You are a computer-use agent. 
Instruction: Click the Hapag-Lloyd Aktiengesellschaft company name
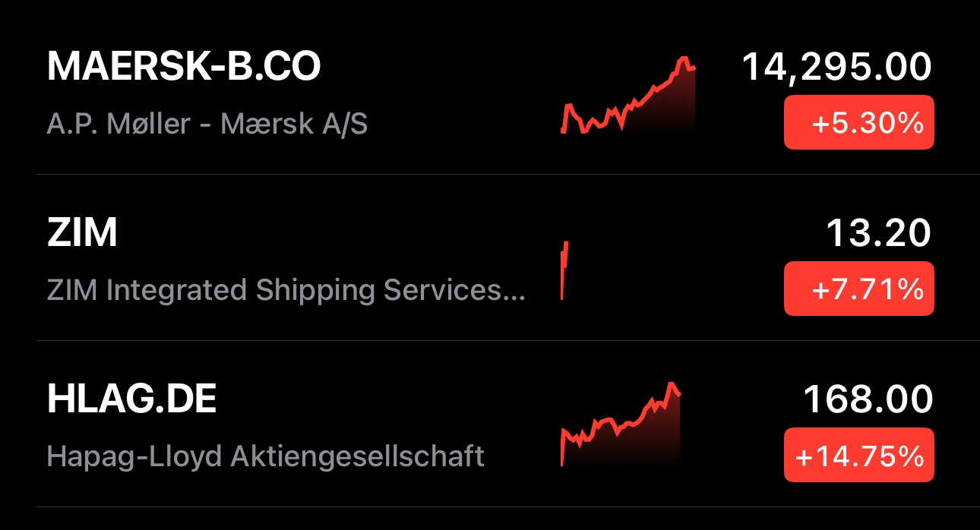[265, 456]
